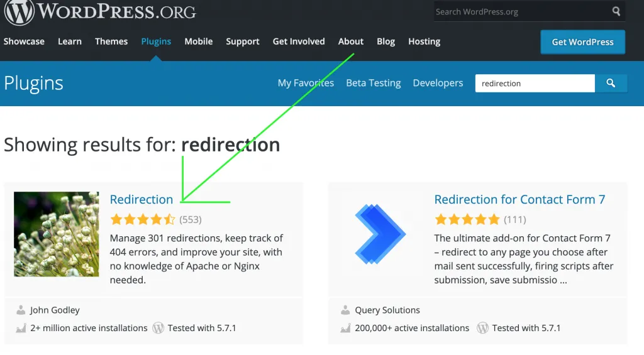Go to the Blog page

(x=386, y=41)
